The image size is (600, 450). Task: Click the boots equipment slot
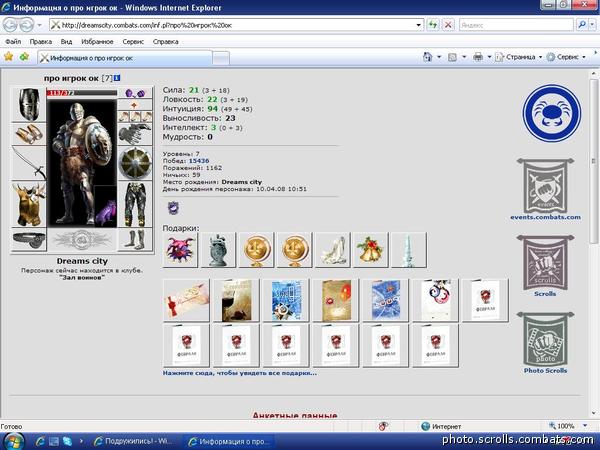pyautogui.click(x=135, y=240)
